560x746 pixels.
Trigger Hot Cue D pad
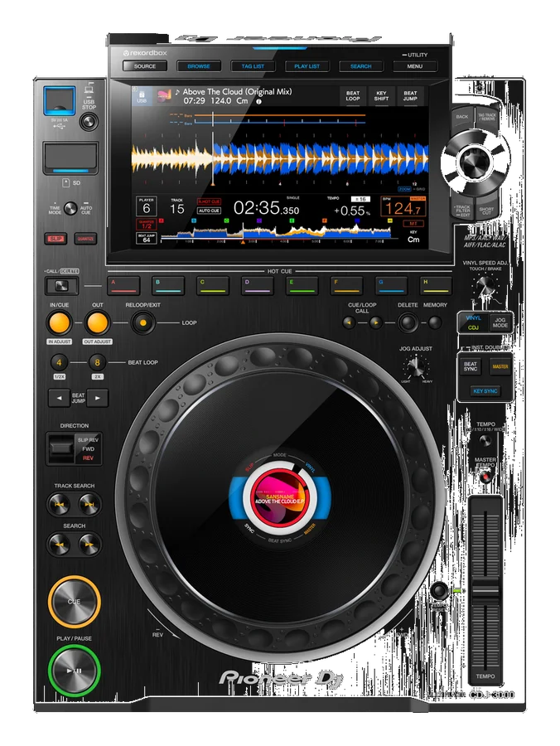(x=257, y=285)
